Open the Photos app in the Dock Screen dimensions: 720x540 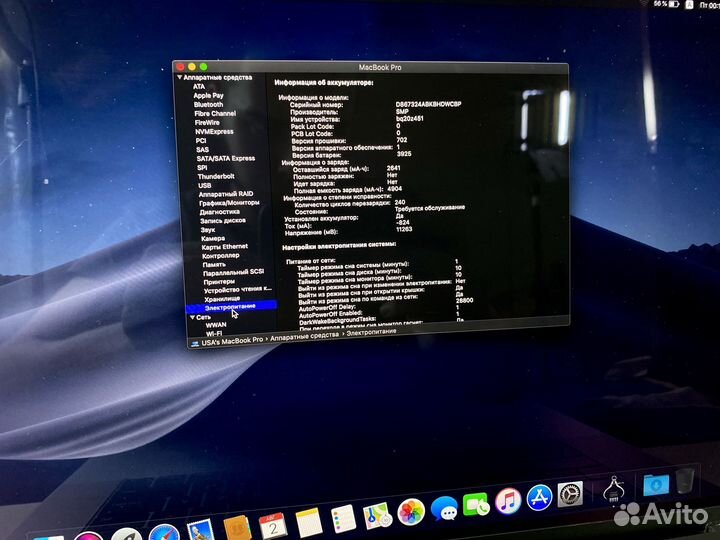pos(411,512)
